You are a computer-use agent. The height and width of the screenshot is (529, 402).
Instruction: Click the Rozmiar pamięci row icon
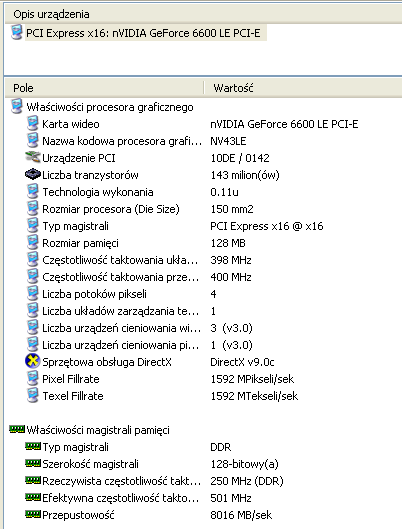[x=32, y=242]
